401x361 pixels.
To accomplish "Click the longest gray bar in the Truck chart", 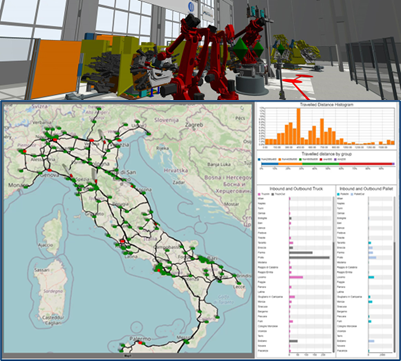I will [x=309, y=258].
